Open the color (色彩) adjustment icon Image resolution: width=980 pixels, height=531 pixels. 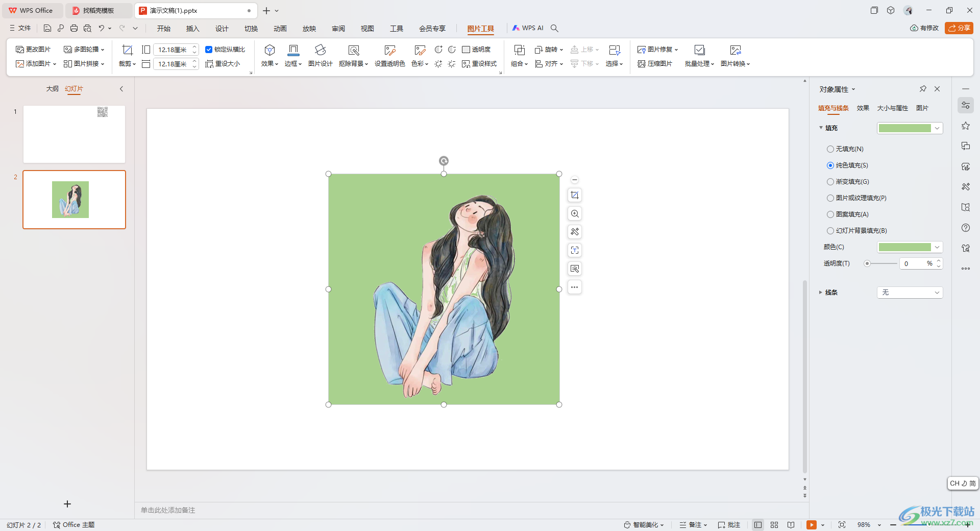click(x=420, y=50)
